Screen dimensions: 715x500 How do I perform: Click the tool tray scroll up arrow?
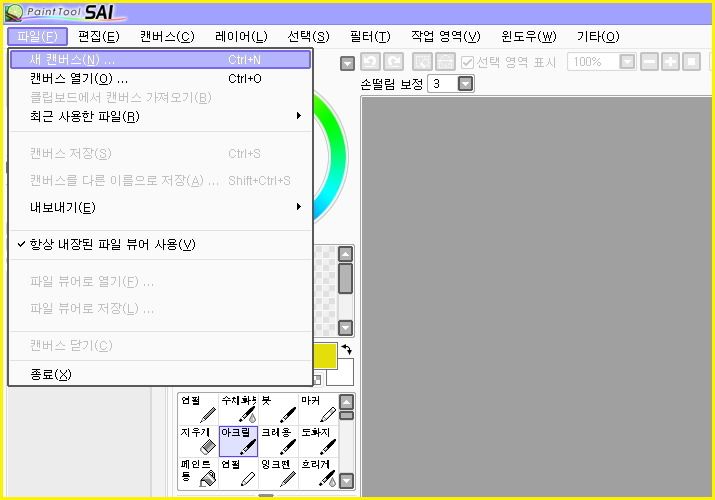tap(347, 402)
